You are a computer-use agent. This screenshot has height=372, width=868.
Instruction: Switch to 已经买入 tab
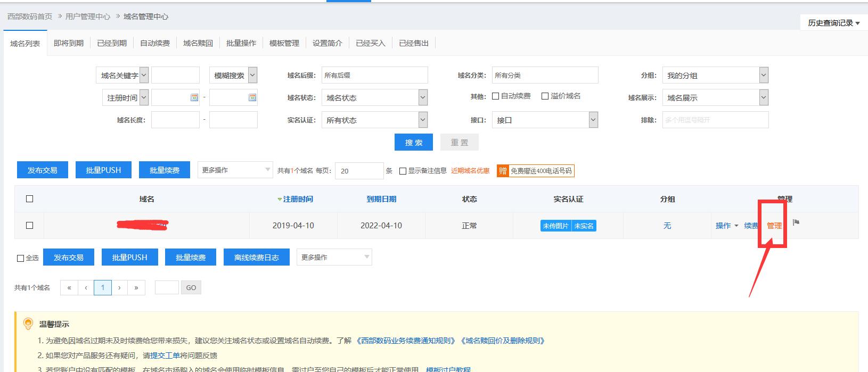371,43
